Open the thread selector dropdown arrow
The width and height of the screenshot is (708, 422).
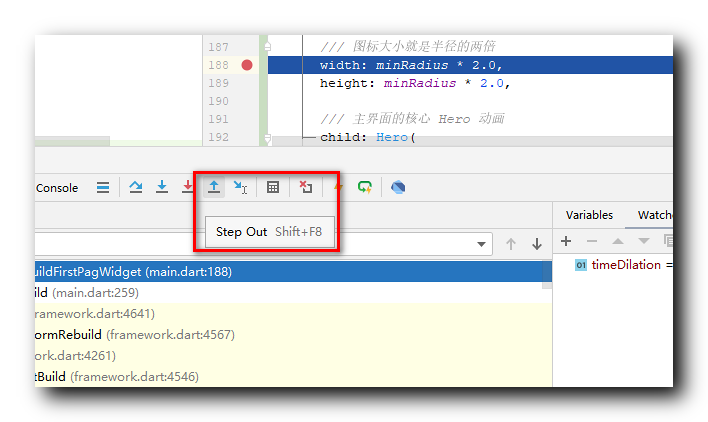pyautogui.click(x=481, y=244)
